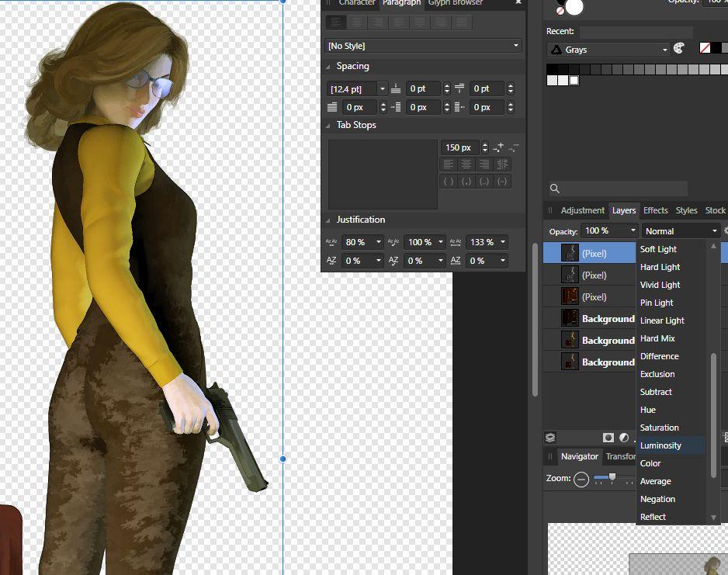Select the None color swatch
The height and width of the screenshot is (575, 728).
click(705, 49)
